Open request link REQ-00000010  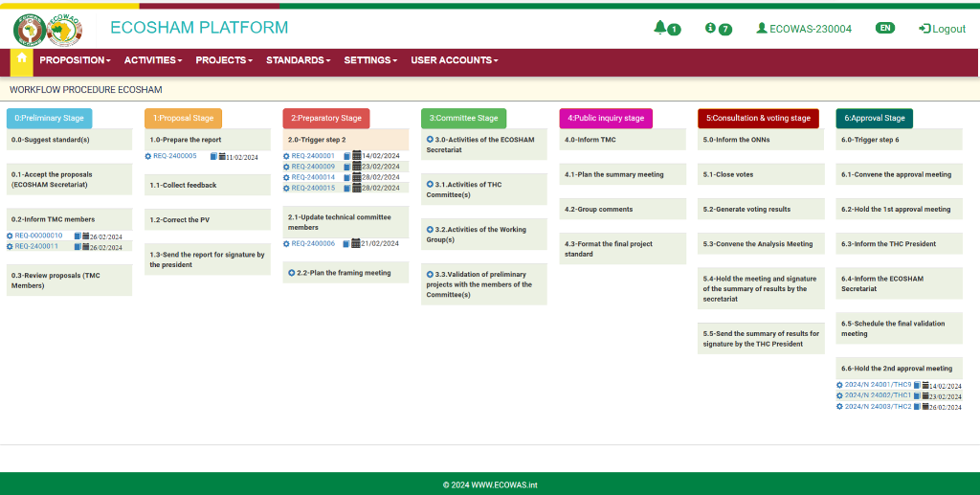[x=38, y=236]
